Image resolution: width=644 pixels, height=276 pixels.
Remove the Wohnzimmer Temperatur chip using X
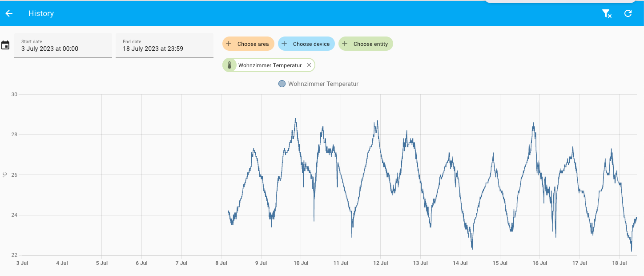(x=309, y=65)
